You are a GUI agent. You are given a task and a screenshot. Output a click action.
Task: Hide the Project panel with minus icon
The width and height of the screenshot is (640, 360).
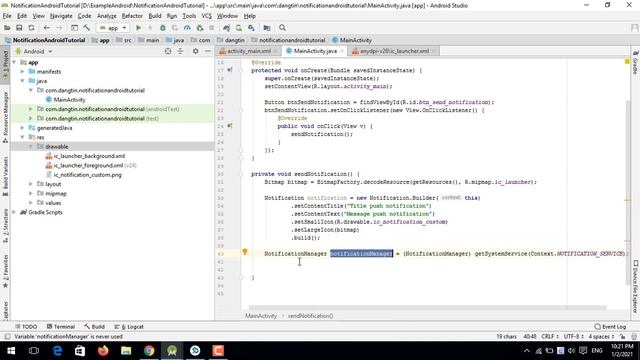click(208, 51)
